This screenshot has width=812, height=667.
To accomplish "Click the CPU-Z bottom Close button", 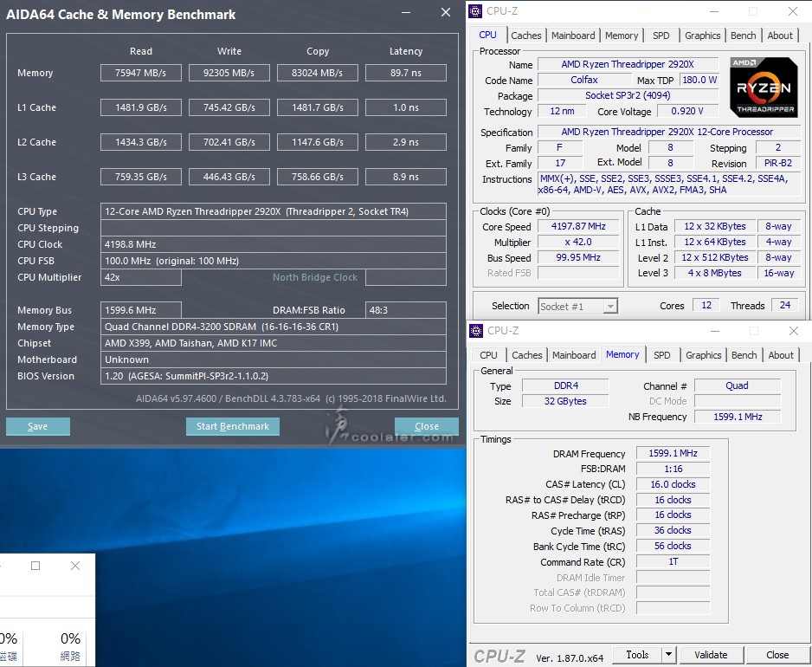I will coord(777,655).
